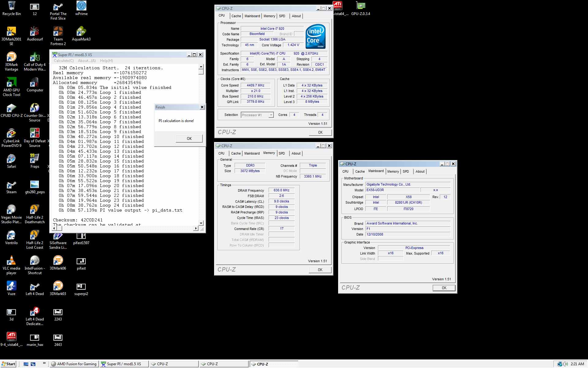The width and height of the screenshot is (588, 368).
Task: Launch Vegas Movie Studio Platinum icon
Action: pyautogui.click(x=11, y=214)
